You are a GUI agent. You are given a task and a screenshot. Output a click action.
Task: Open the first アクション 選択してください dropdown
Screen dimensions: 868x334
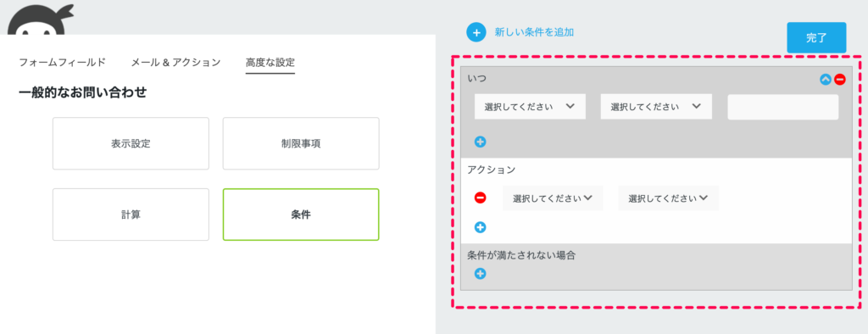[x=553, y=198]
